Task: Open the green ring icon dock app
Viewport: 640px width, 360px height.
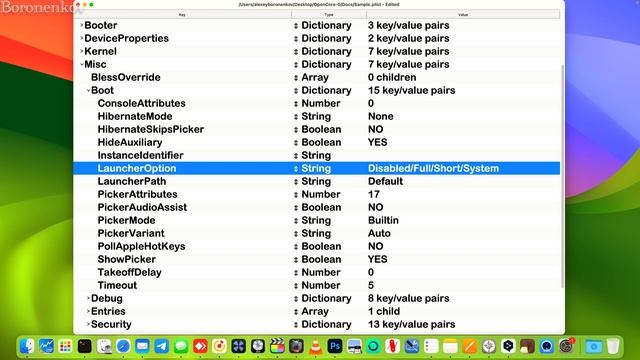Action: click(373, 346)
